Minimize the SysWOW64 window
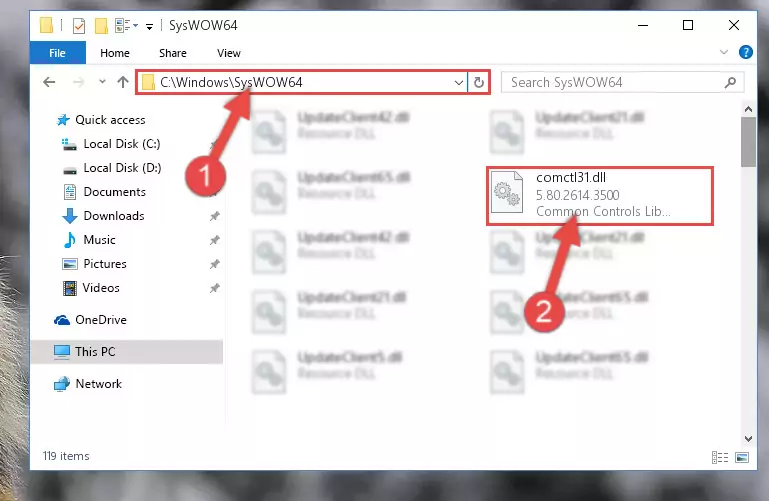Screen dimensions: 769x501 (643, 25)
